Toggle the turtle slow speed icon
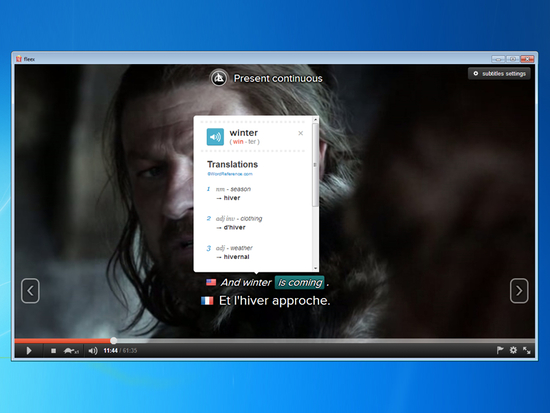Screen dimensions: 550x413 71,351
